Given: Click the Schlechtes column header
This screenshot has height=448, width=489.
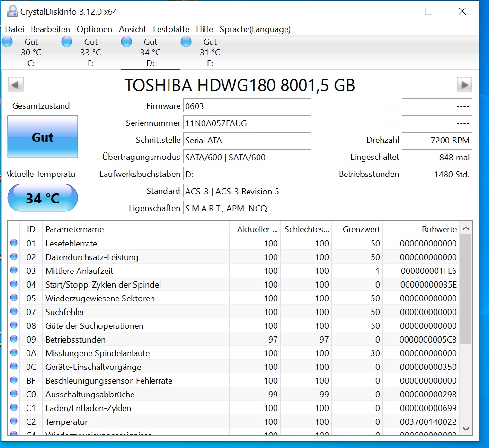Looking at the screenshot, I should click(x=306, y=229).
